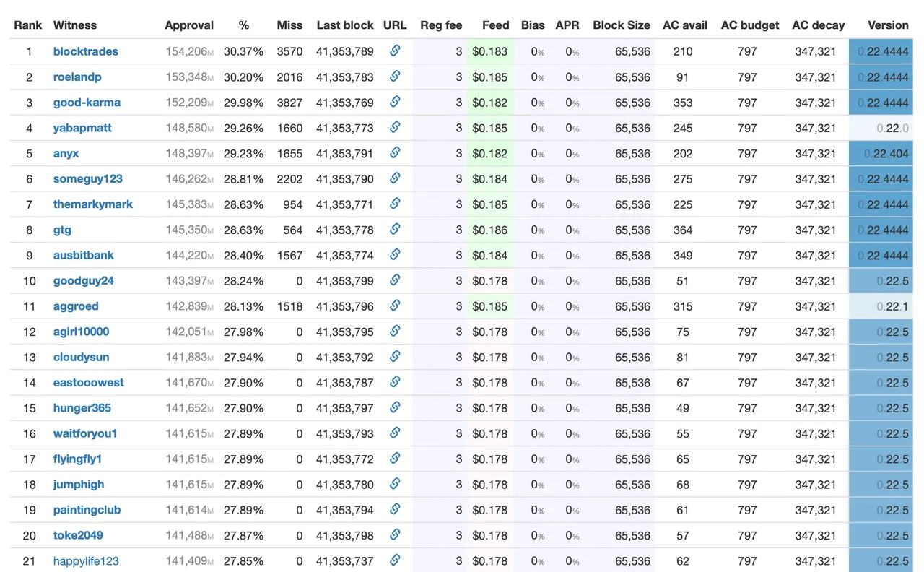Open the happylife123 witness link
The image size is (924, 572).
pyautogui.click(x=86, y=561)
